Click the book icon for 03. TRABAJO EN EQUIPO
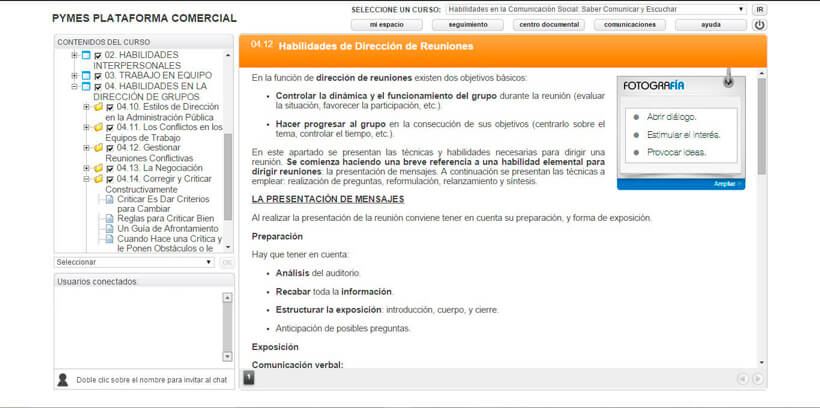Screen dimensions: 820x408 86,76
